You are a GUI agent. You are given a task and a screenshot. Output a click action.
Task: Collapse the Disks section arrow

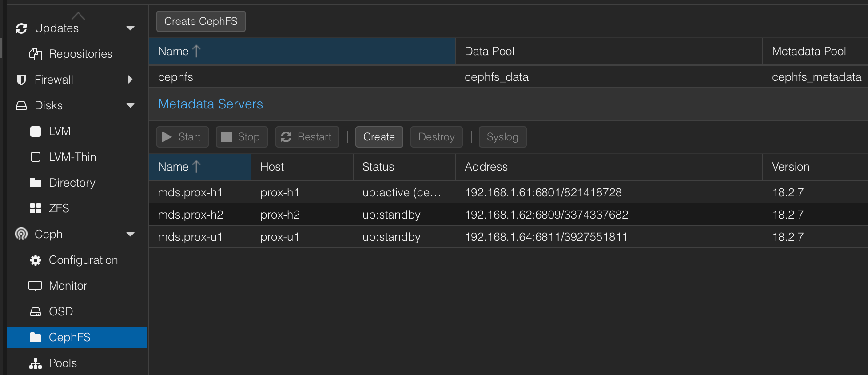click(x=131, y=105)
